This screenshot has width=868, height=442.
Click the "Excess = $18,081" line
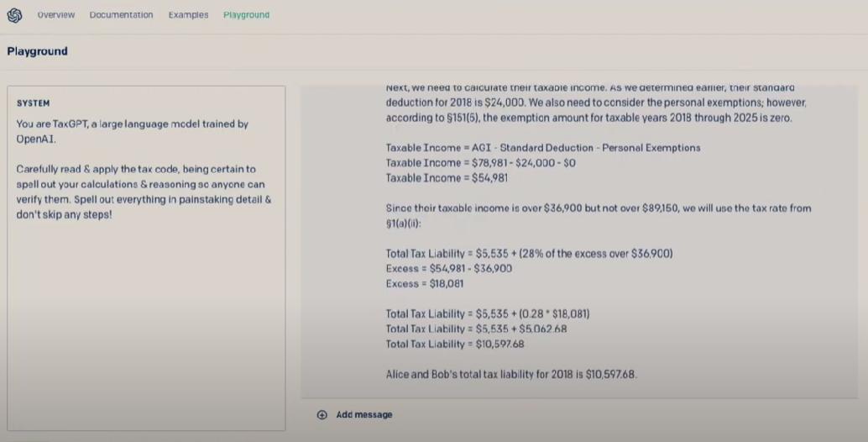[x=425, y=284]
